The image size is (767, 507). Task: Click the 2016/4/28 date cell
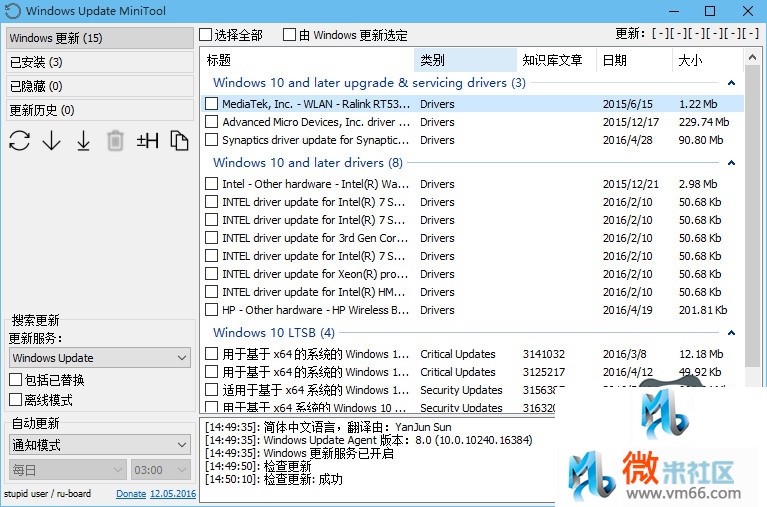tap(628, 140)
